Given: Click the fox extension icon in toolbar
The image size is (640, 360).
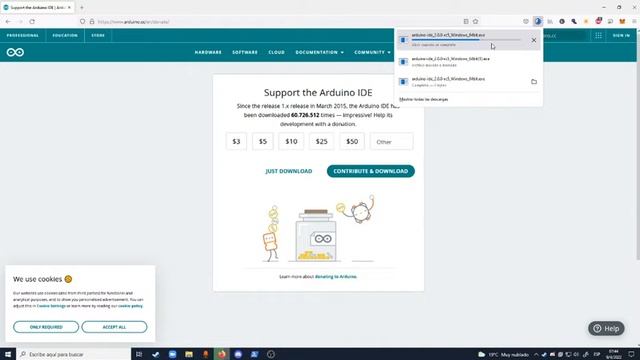Looking at the screenshot, I should pyautogui.click(x=622, y=21).
